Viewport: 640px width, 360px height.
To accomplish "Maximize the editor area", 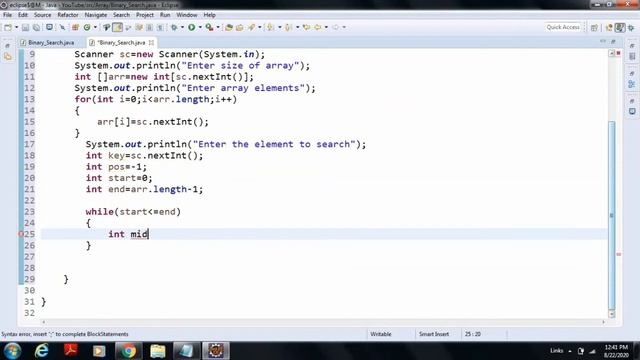I will (613, 42).
